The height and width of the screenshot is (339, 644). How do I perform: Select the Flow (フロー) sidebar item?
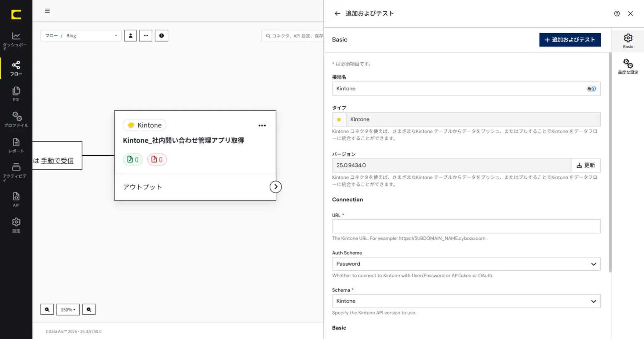click(16, 68)
